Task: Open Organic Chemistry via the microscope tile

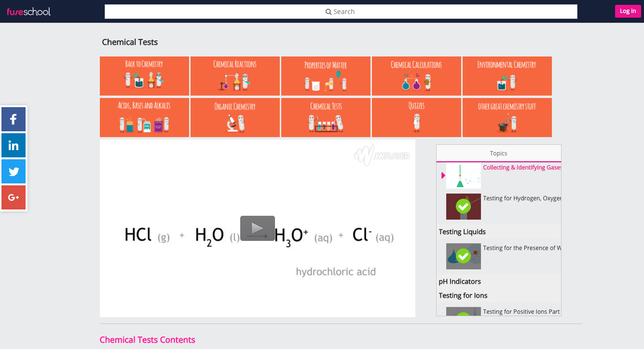Action: pos(235,117)
